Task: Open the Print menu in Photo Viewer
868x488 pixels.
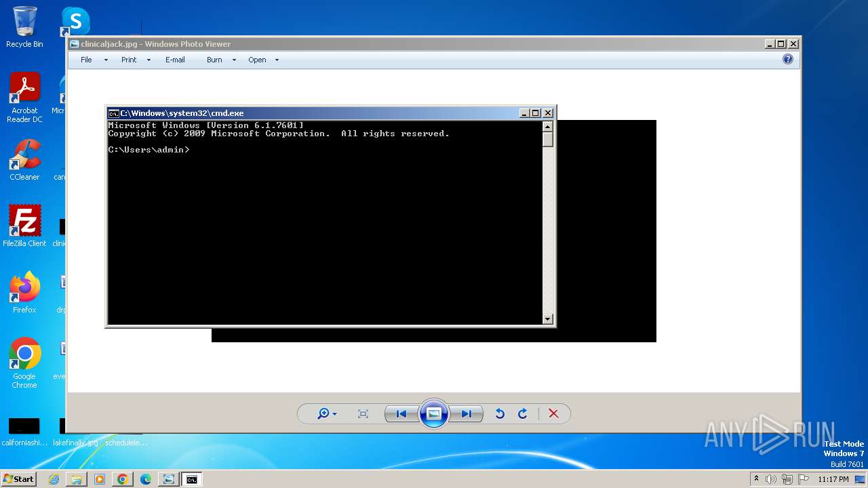Action: click(129, 60)
